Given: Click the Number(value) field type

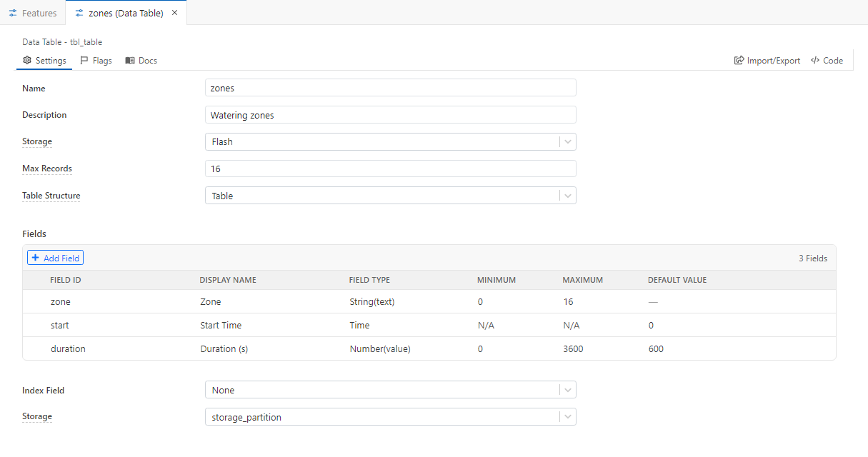Looking at the screenshot, I should click(380, 349).
